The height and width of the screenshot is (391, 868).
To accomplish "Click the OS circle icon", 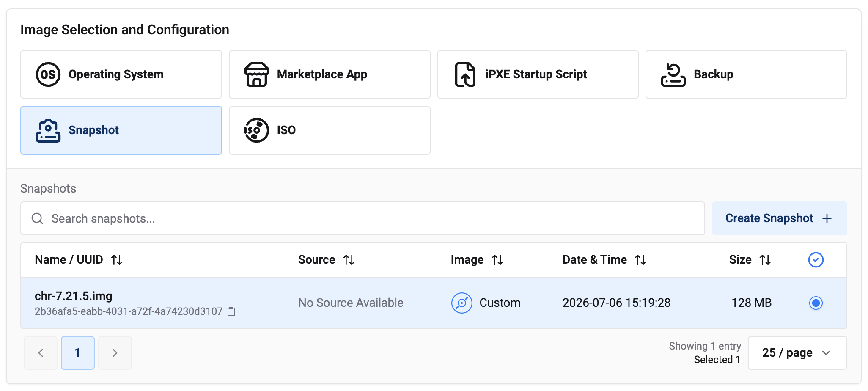I will 48,74.
